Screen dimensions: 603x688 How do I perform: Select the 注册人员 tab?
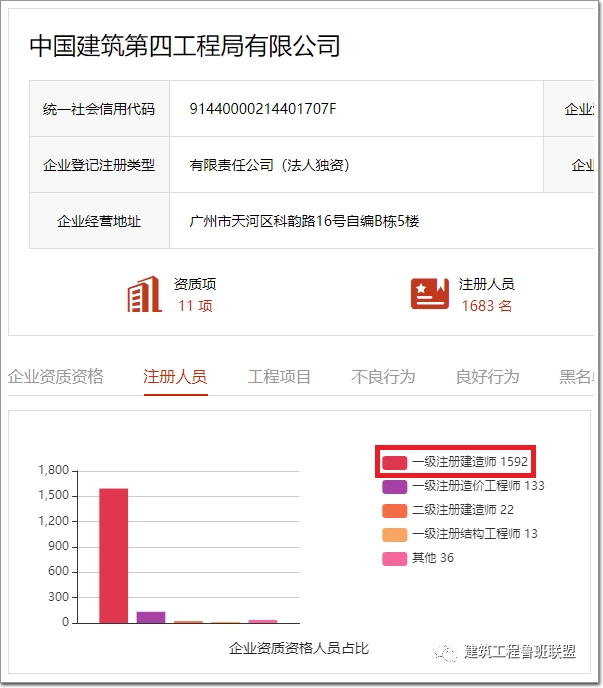tap(175, 376)
